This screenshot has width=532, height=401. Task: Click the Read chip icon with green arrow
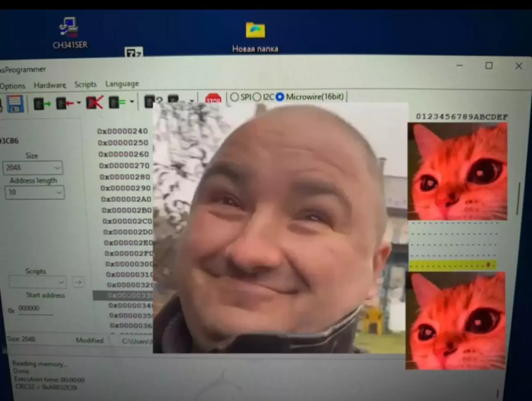tap(41, 103)
